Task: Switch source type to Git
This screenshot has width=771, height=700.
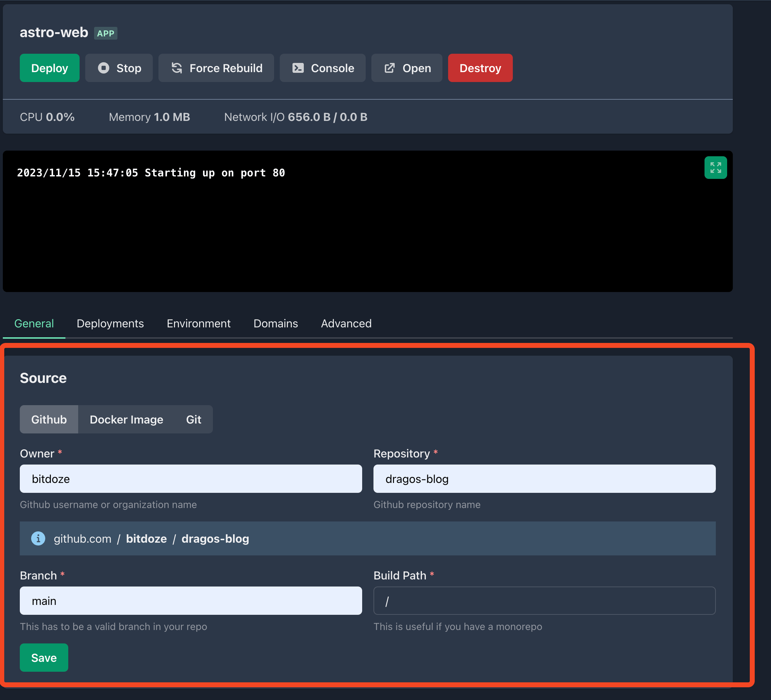Action: 193,419
